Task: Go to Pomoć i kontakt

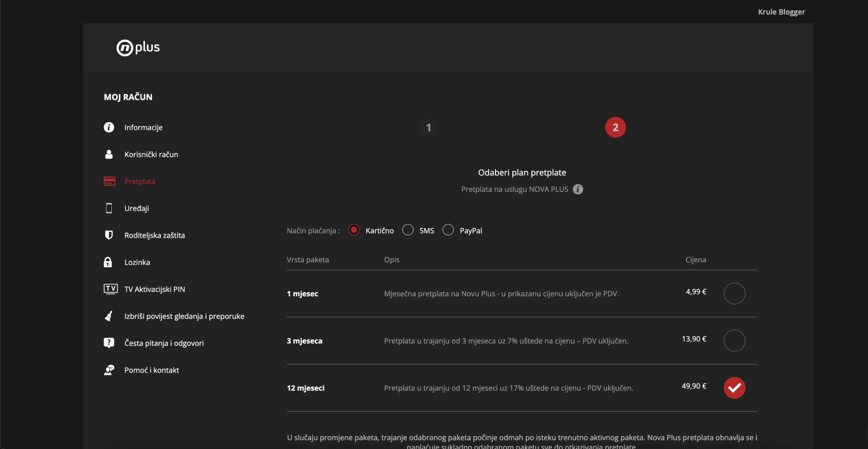Action: coord(151,370)
